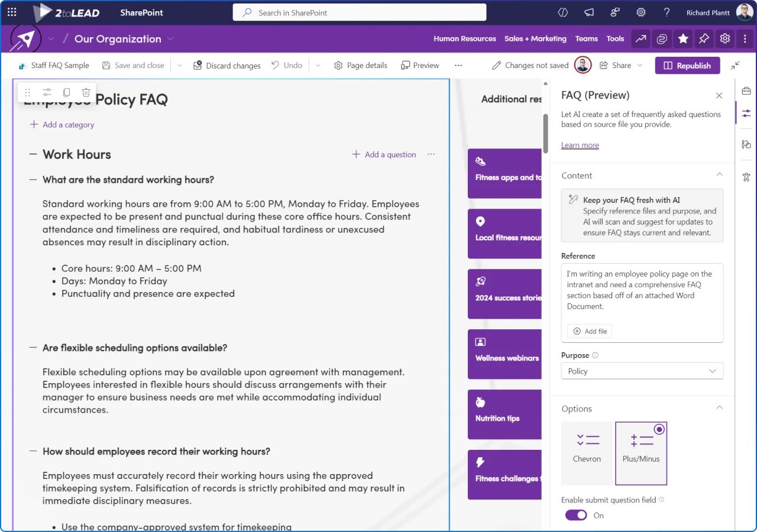
Task: Select the Plus/Minus style option
Action: click(641, 453)
